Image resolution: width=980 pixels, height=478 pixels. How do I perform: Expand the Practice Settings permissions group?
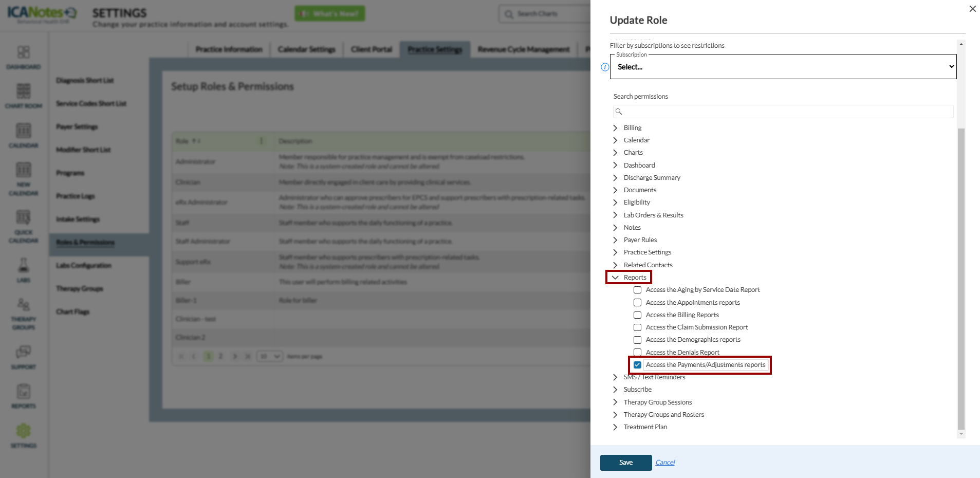pyautogui.click(x=615, y=252)
